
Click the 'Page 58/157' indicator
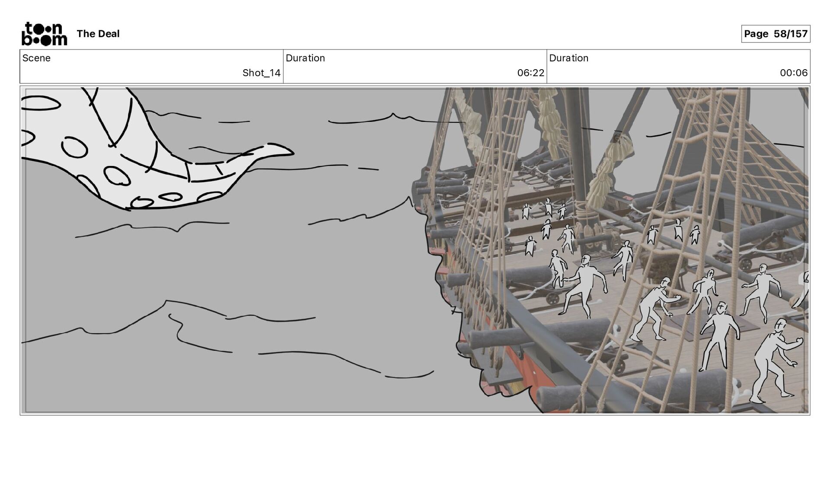tap(776, 34)
